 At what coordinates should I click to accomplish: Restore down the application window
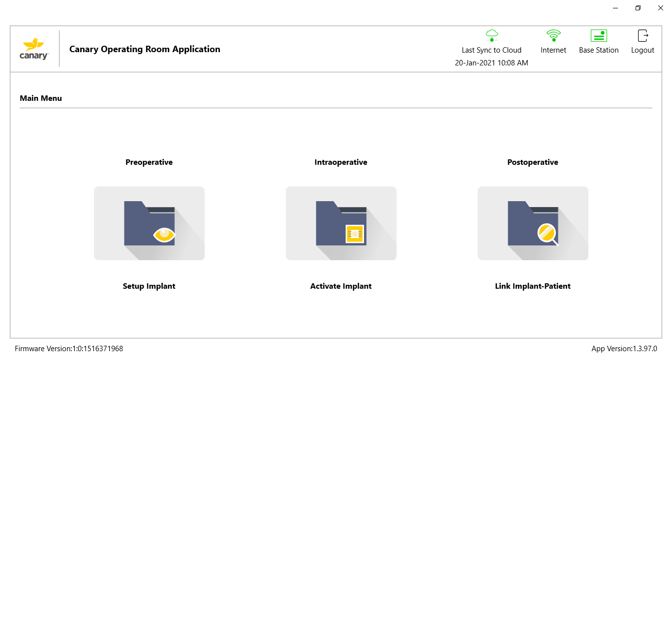pos(638,8)
